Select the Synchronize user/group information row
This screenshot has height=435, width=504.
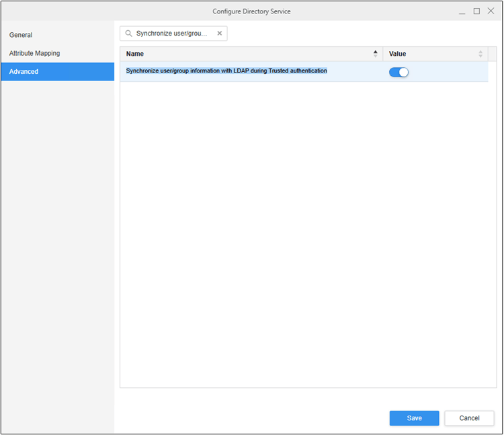click(x=226, y=71)
